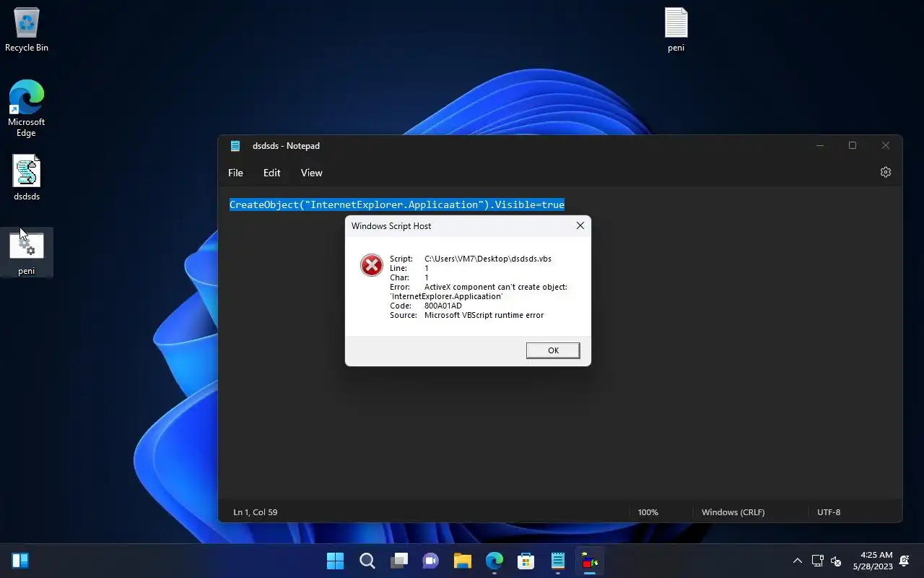Click the Windows Script Host dialog title
The height and width of the screenshot is (578, 924).
tap(391, 226)
